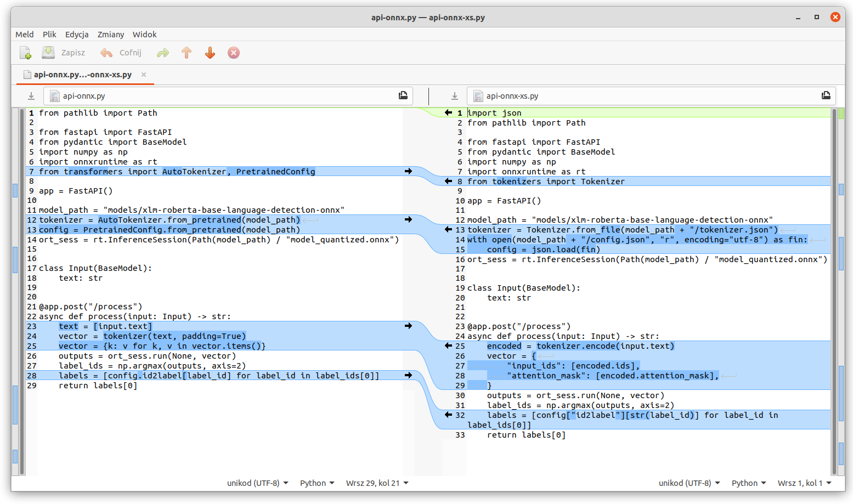Push line 12 tokenizer change to right

[408, 219]
